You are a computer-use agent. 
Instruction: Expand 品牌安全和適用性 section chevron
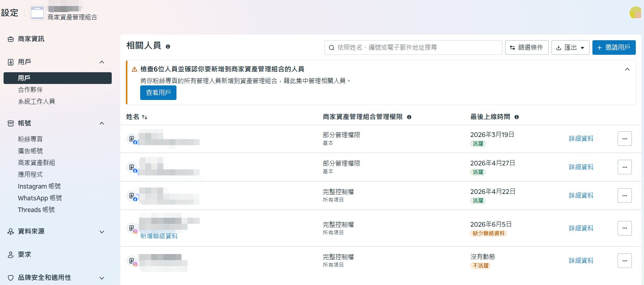[102, 278]
